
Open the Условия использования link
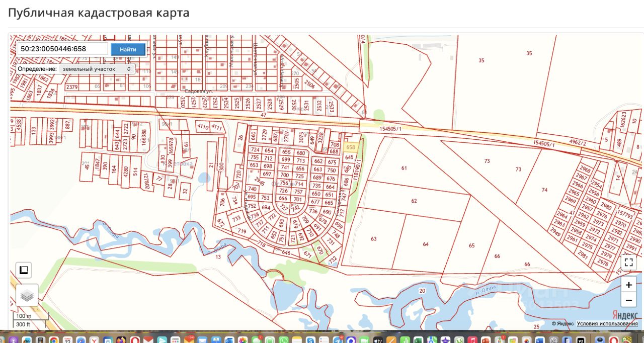point(607,324)
